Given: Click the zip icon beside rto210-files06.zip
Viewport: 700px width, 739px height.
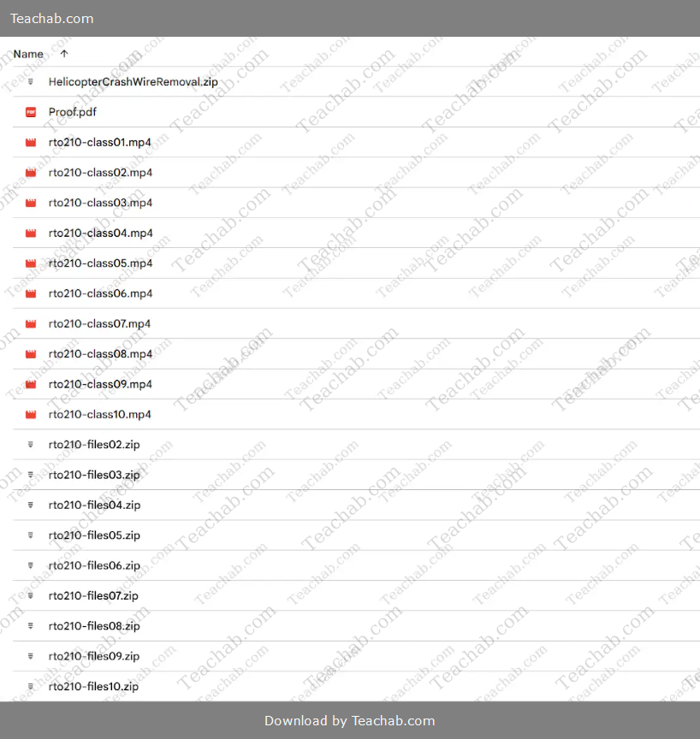Looking at the screenshot, I should click(x=31, y=565).
